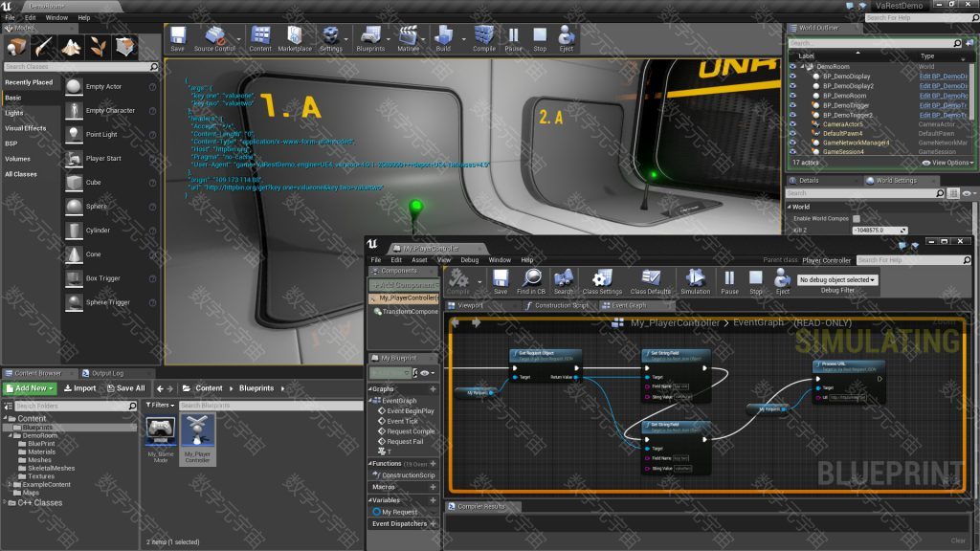Pause simulation from main toolbar
This screenshot has width=980, height=551.
(x=513, y=37)
